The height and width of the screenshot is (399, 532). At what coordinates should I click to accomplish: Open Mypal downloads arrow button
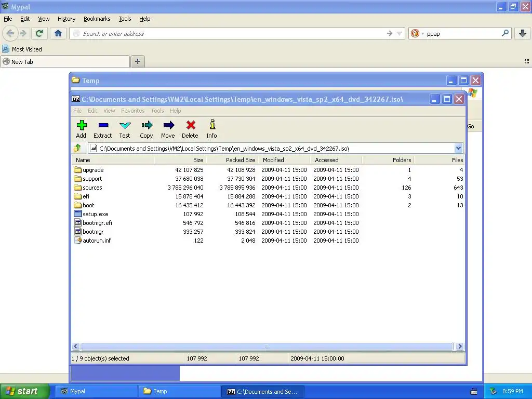click(523, 33)
